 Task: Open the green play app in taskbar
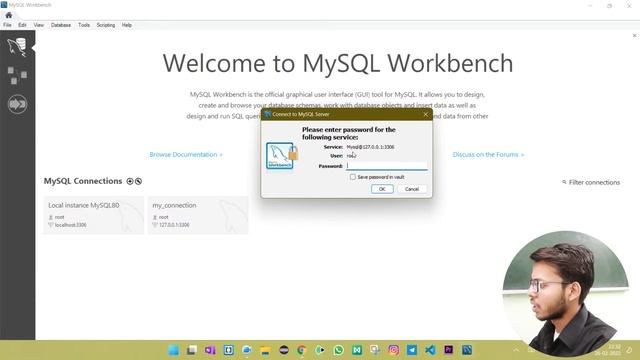pos(320,350)
